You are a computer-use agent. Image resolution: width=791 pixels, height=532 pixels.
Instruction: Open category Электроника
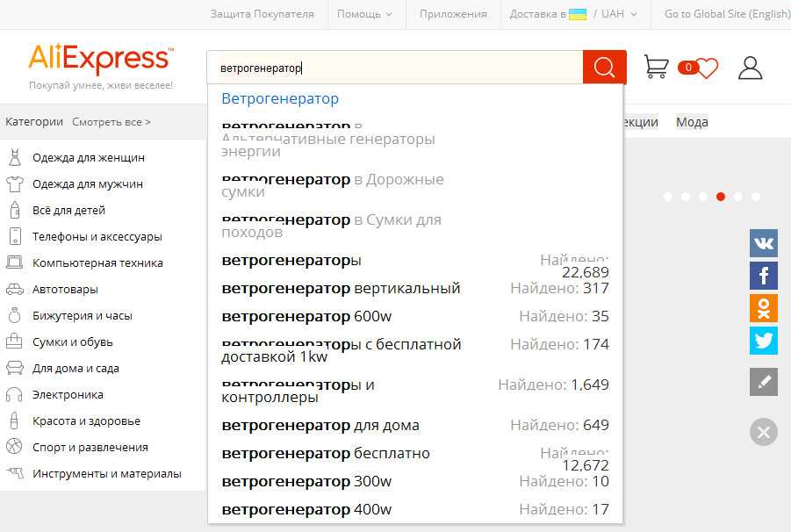tap(68, 395)
